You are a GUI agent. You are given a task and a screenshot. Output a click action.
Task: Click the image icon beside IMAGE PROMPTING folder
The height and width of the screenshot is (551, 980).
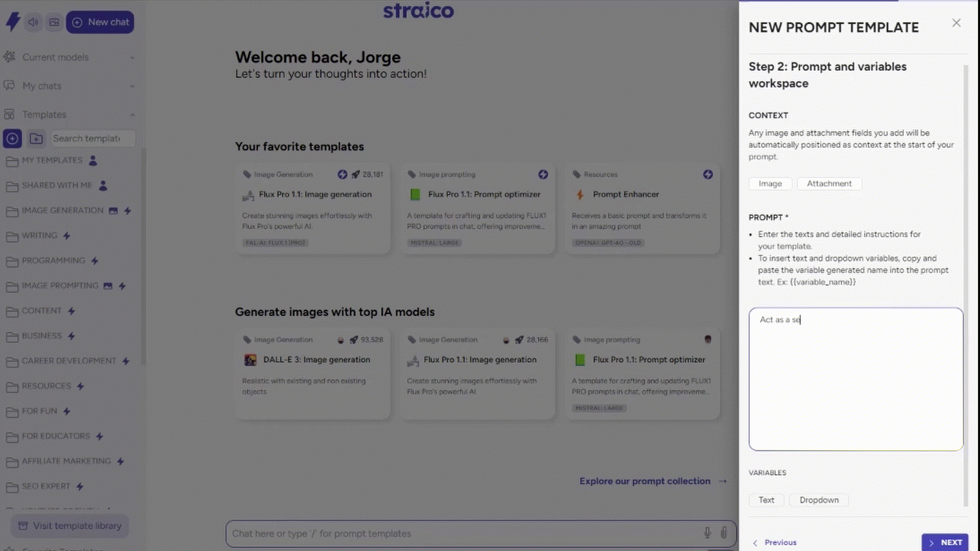click(108, 286)
